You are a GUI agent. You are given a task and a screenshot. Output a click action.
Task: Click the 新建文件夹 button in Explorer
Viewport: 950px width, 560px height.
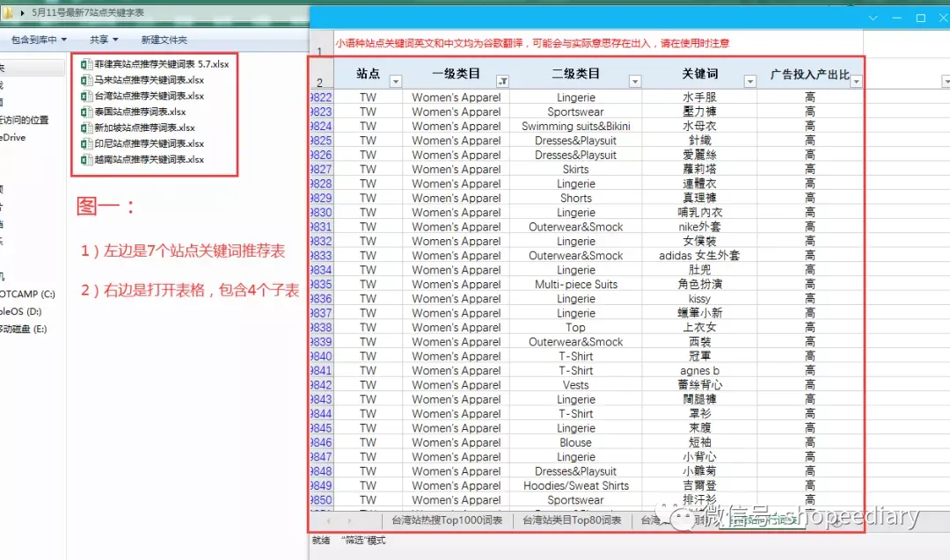click(x=164, y=40)
